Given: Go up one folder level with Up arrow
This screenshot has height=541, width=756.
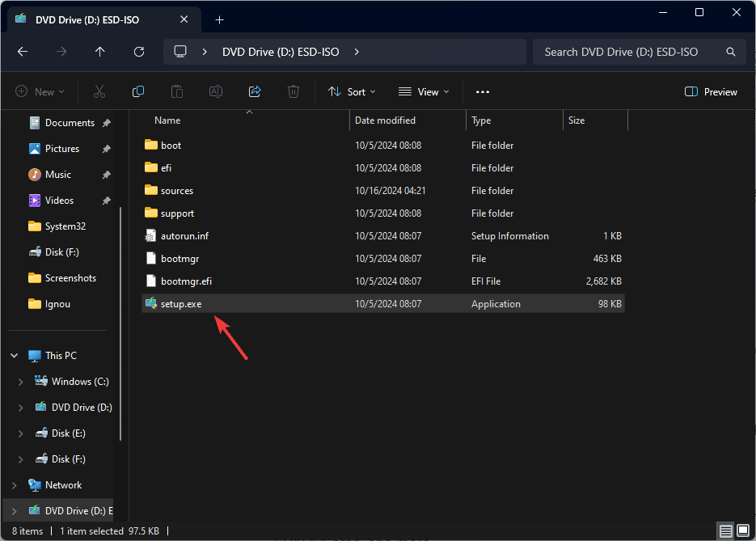Looking at the screenshot, I should point(100,52).
